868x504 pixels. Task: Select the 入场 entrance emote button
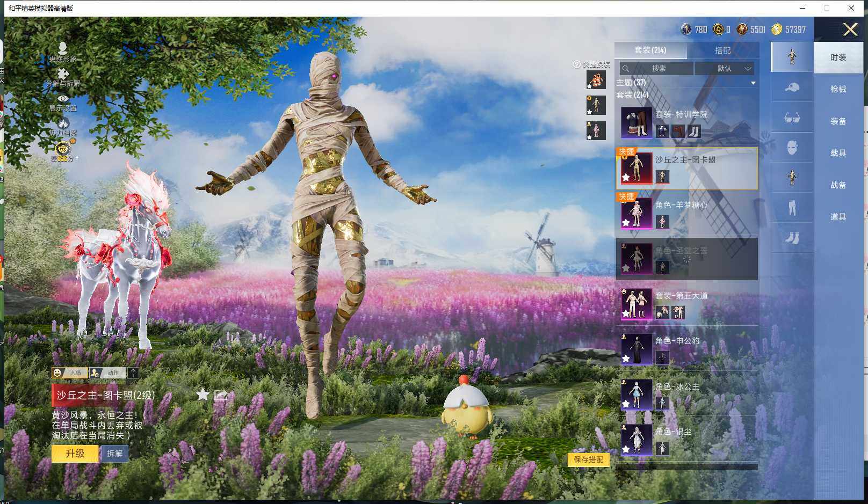69,372
